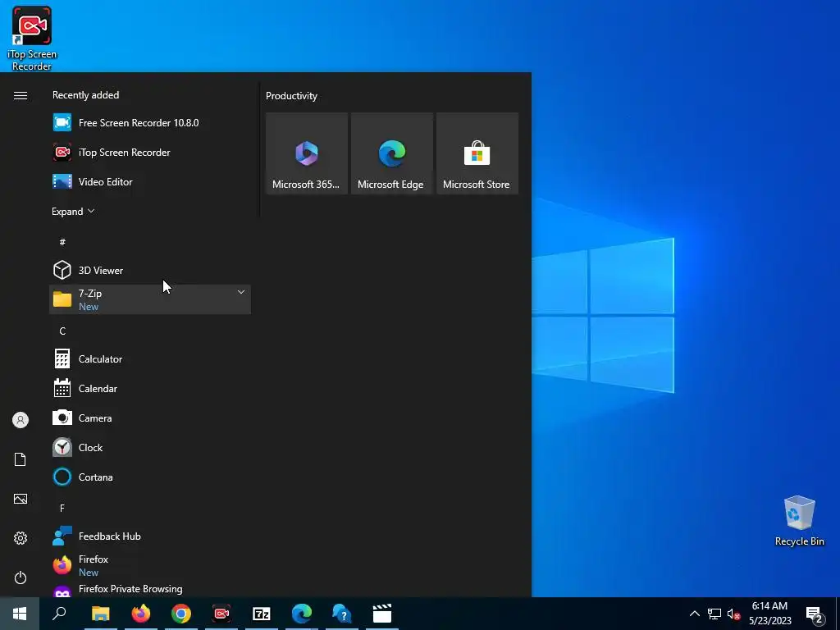Open Firefox Private Browsing

point(150,589)
